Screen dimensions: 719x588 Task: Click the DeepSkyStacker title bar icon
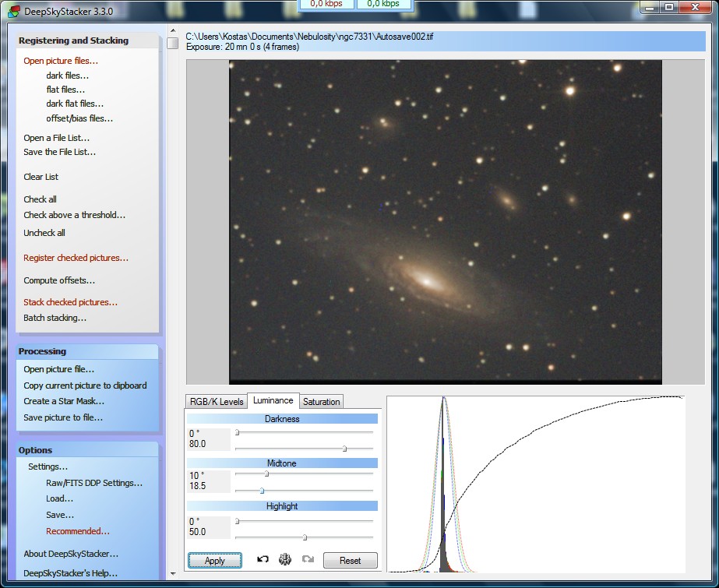(14, 9)
